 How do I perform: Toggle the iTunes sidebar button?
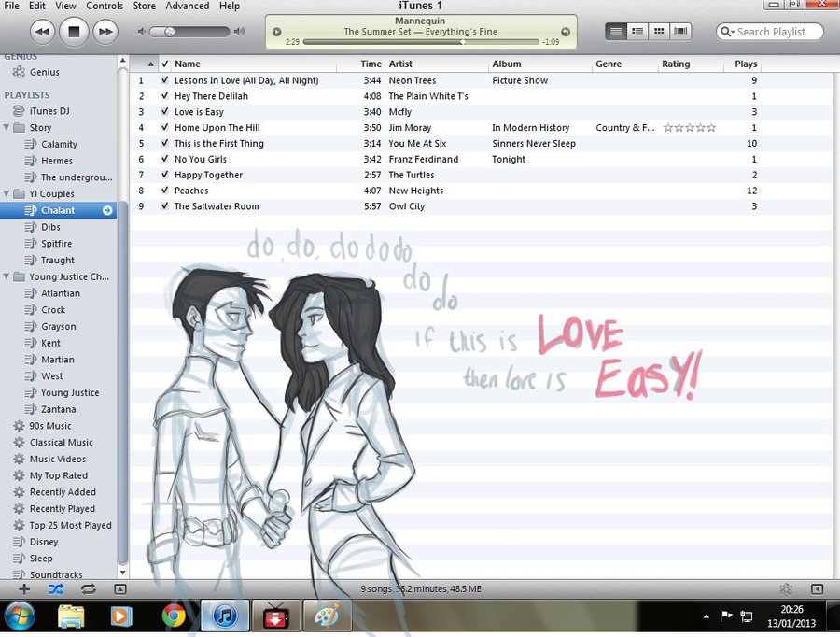pos(817,589)
